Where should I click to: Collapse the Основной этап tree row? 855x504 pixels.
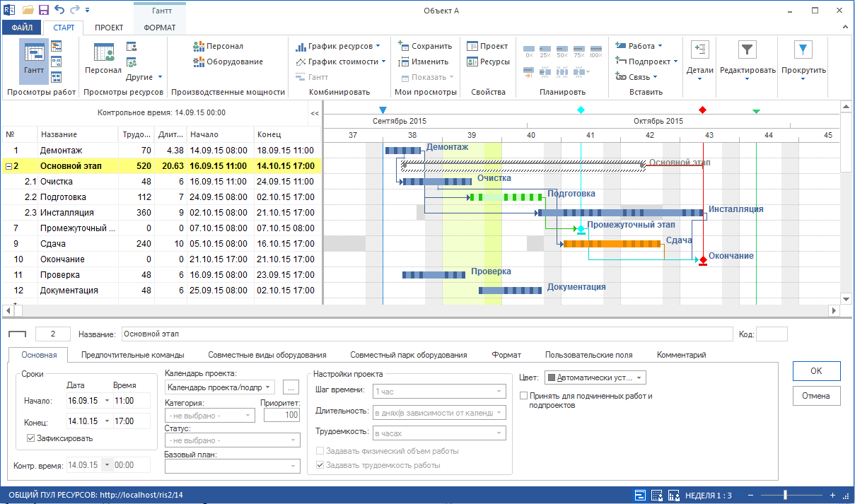pyautogui.click(x=8, y=166)
